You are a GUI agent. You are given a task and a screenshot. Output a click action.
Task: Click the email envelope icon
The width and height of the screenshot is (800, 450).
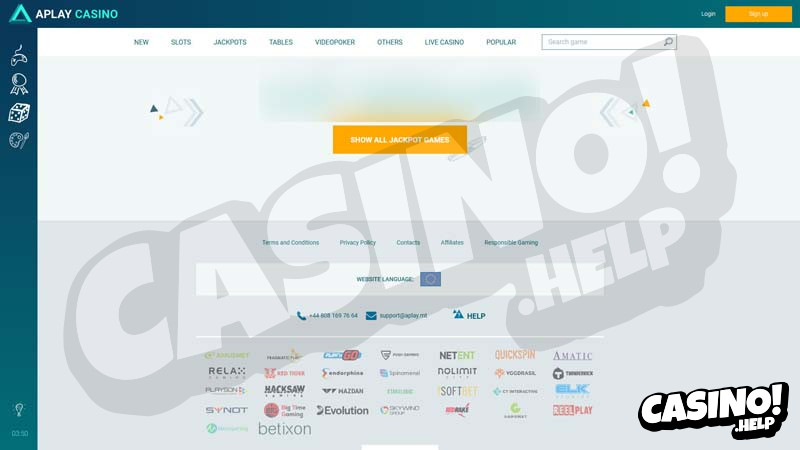pyautogui.click(x=371, y=316)
